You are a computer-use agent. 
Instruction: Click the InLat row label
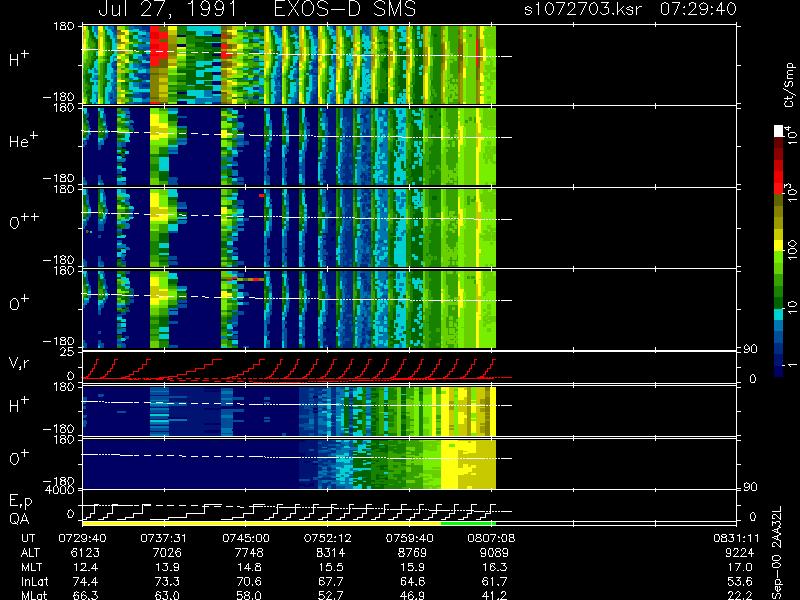click(34, 581)
